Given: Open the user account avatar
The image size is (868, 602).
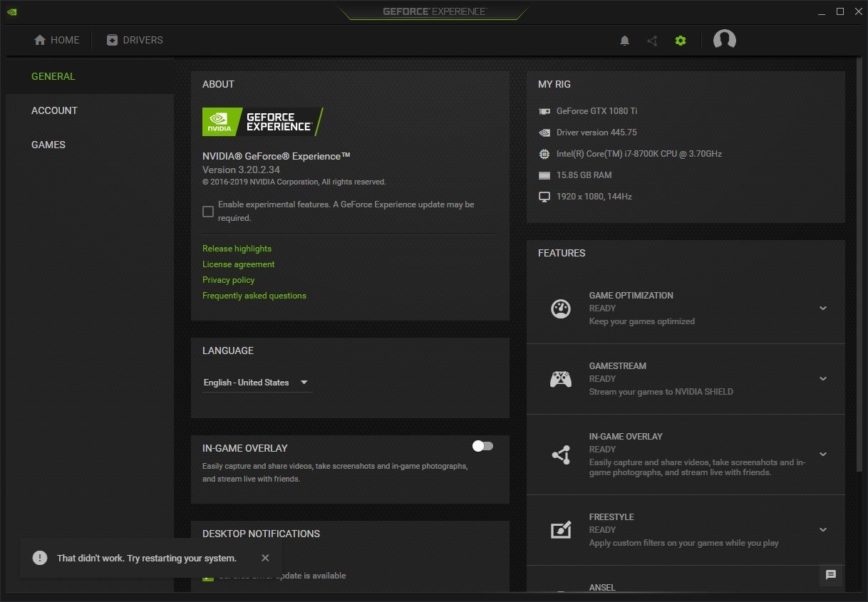Looking at the screenshot, I should (725, 40).
